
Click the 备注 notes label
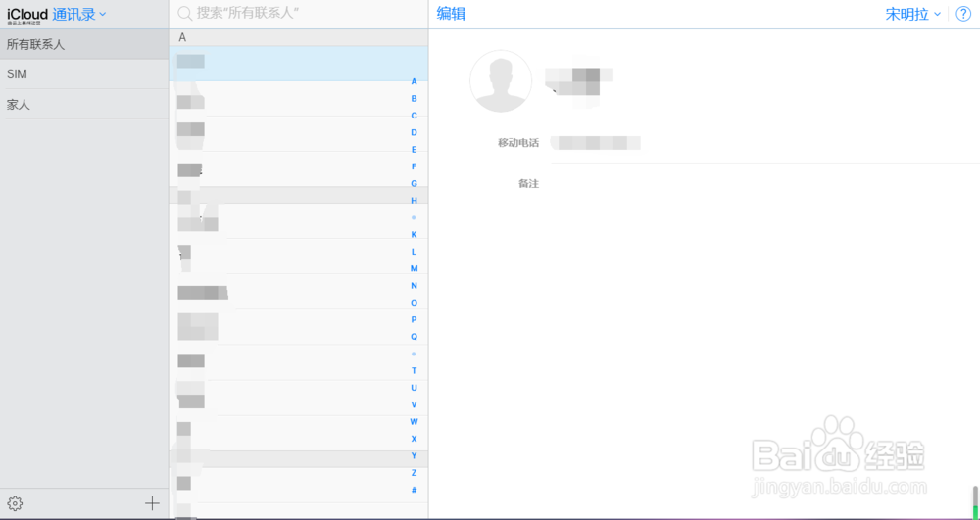click(528, 184)
